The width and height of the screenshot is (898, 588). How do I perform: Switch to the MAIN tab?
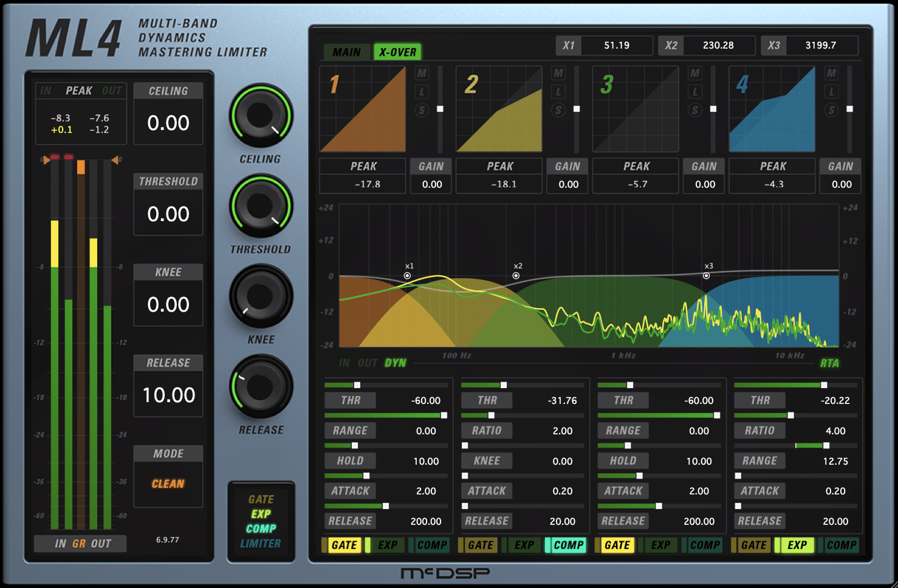(x=346, y=52)
